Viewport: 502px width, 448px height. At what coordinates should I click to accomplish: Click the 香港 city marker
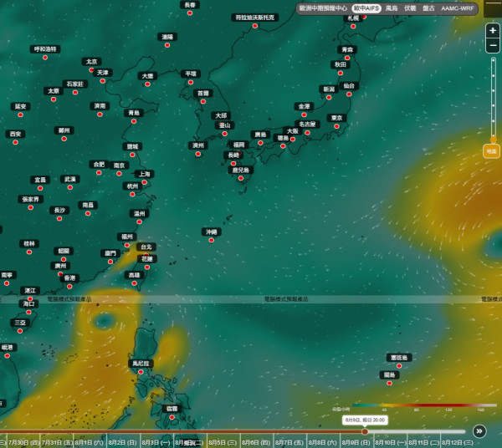pyautogui.click(x=69, y=287)
